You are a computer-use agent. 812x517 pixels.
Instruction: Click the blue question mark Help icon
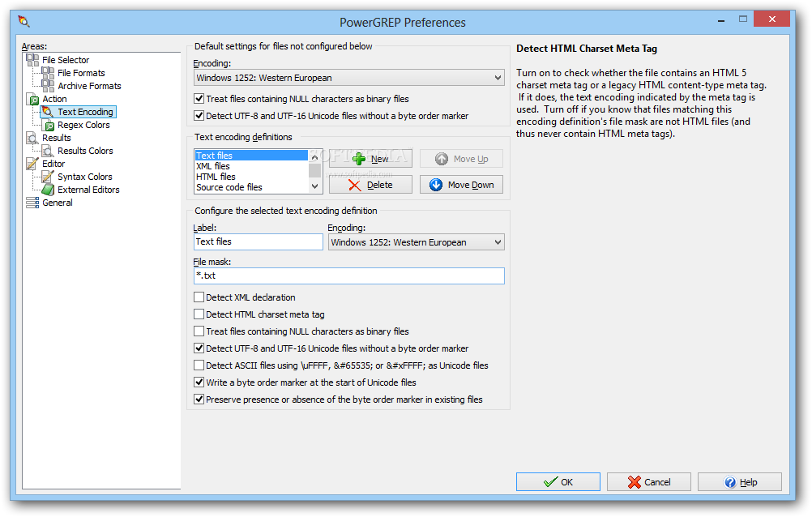730,482
